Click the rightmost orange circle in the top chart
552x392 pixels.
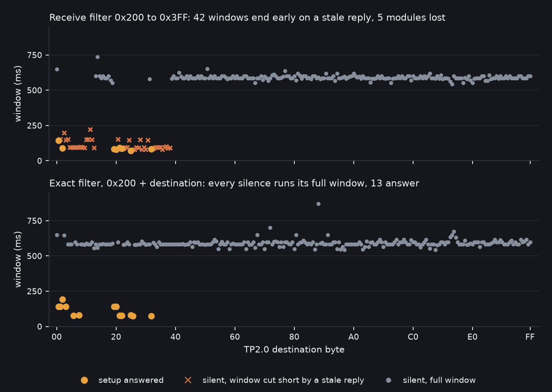coord(151,149)
